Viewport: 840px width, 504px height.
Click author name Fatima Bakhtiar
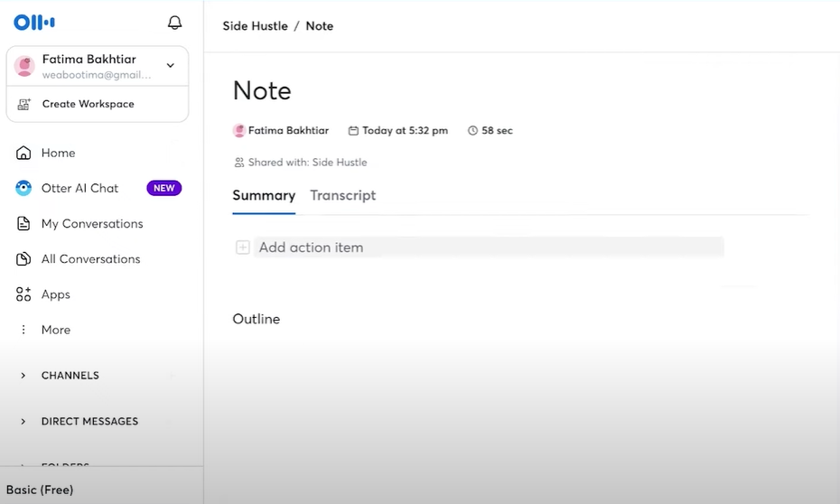[288, 130]
